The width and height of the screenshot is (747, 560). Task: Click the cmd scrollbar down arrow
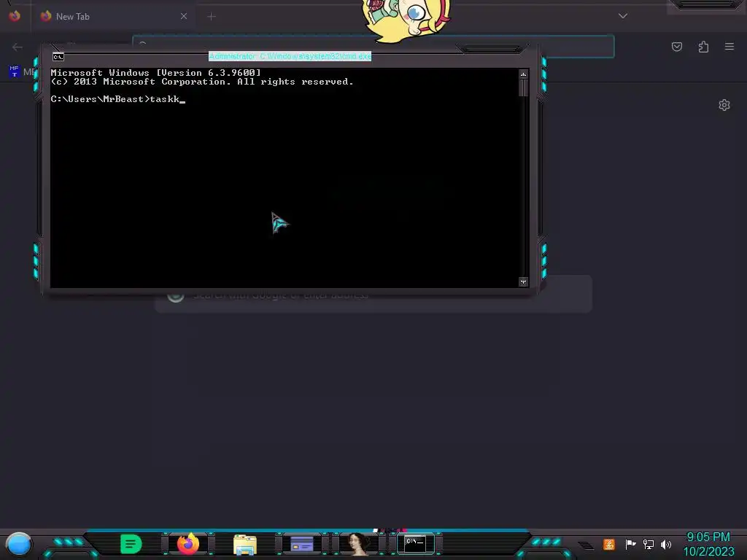[524, 282]
